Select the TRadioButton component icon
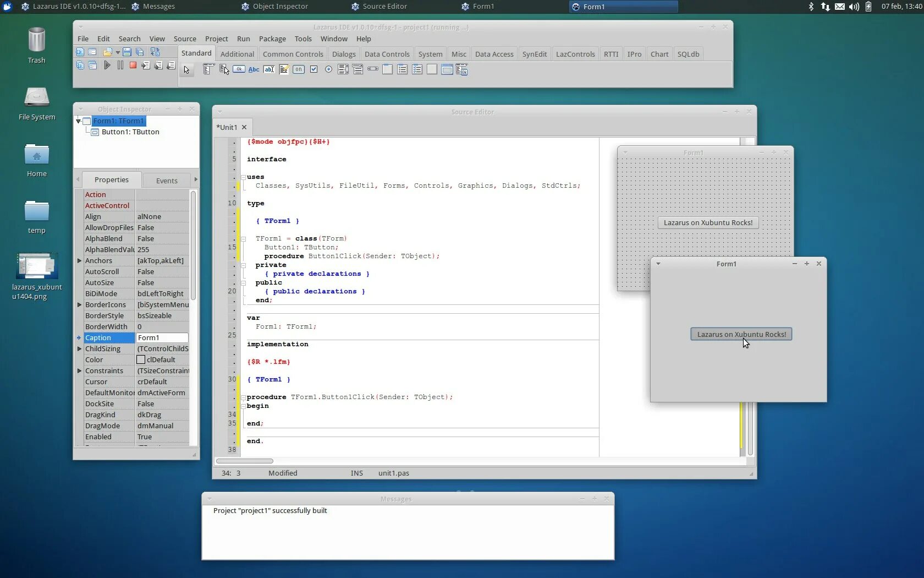 click(328, 69)
